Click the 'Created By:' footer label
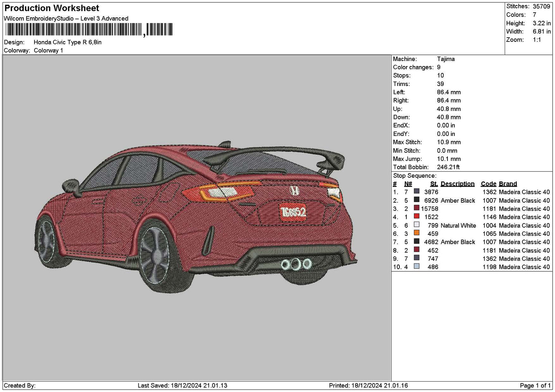Screen dimensions: 555x392 point(20,385)
